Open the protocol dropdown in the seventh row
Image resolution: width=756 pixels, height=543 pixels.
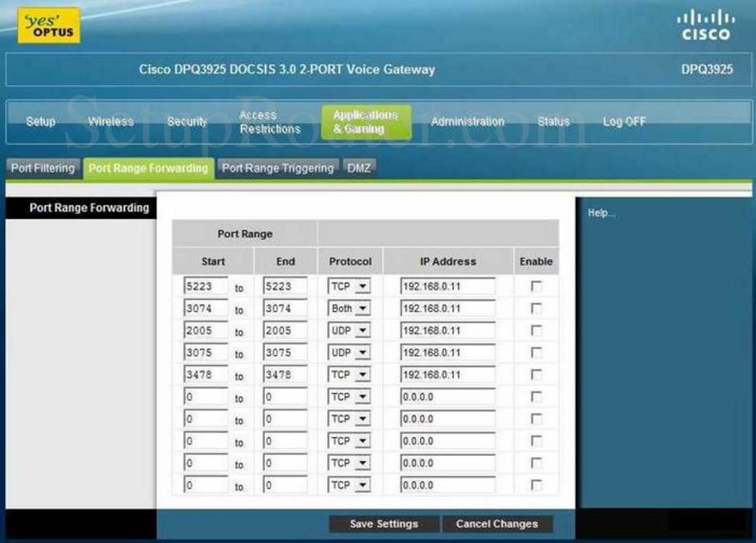349,419
